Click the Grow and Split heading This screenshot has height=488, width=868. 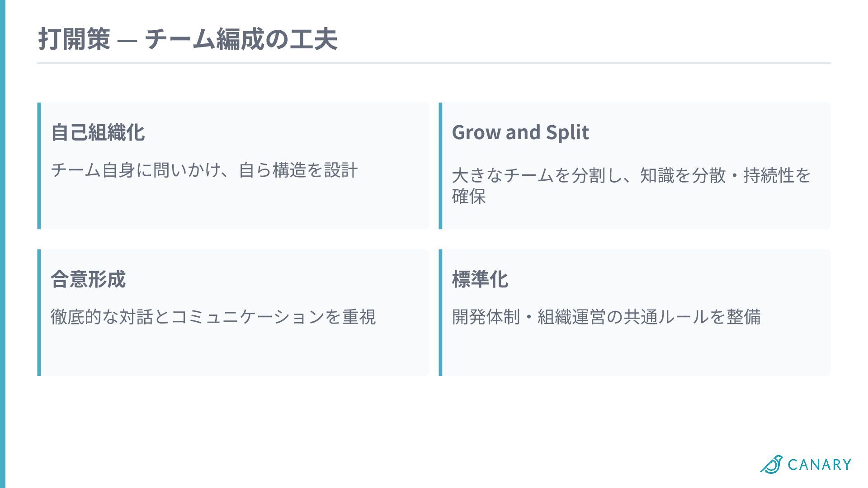[520, 132]
